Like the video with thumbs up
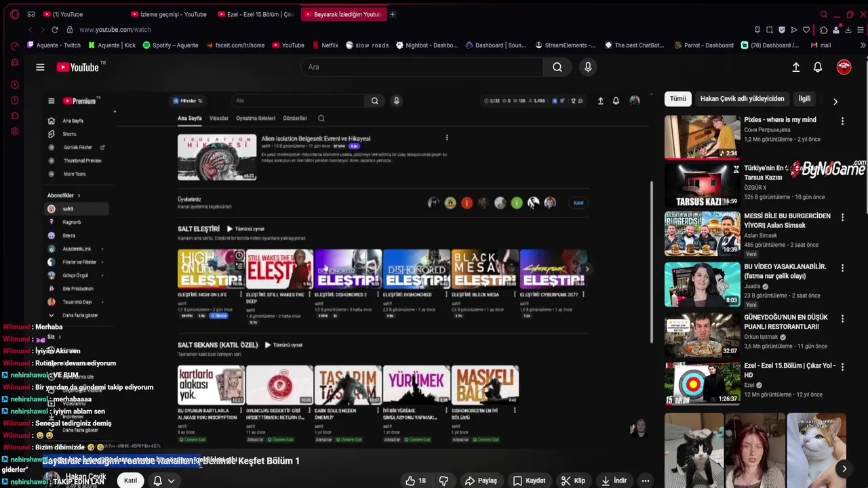This screenshot has height=488, width=868. (415, 481)
